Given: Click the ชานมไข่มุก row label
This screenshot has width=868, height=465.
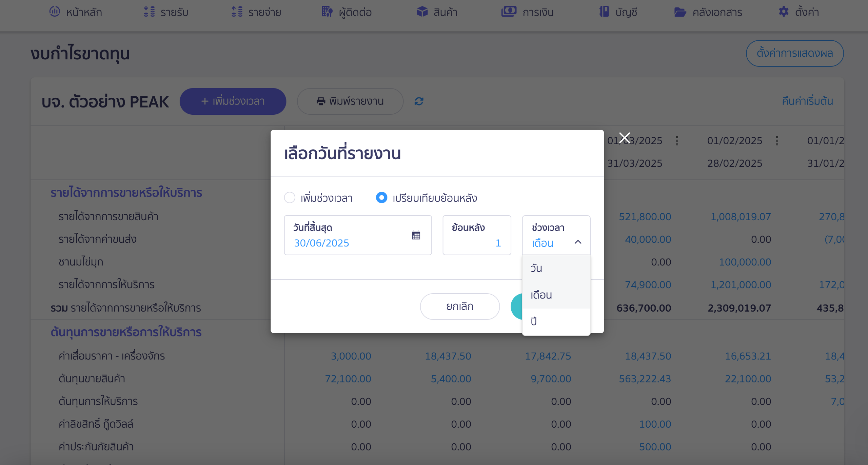Looking at the screenshot, I should [x=81, y=262].
